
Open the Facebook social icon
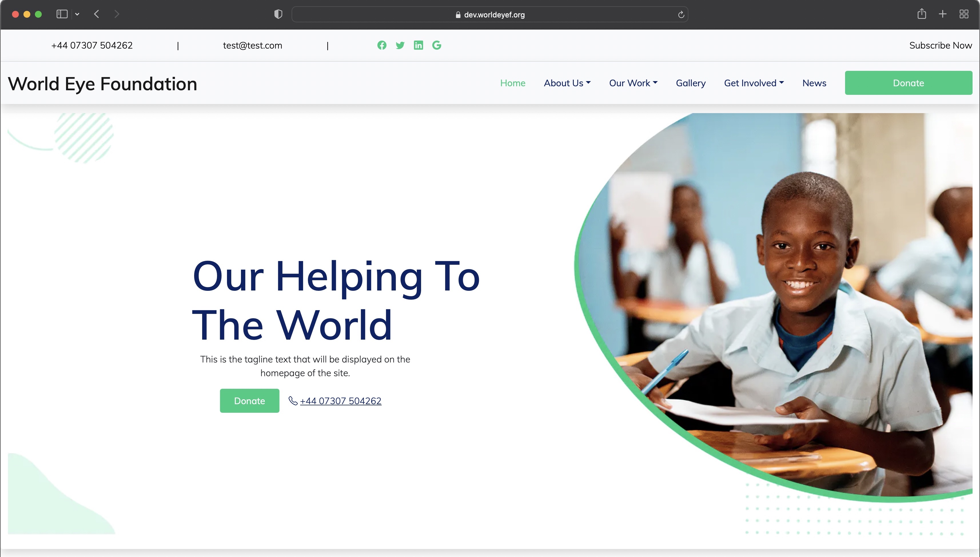(x=382, y=45)
